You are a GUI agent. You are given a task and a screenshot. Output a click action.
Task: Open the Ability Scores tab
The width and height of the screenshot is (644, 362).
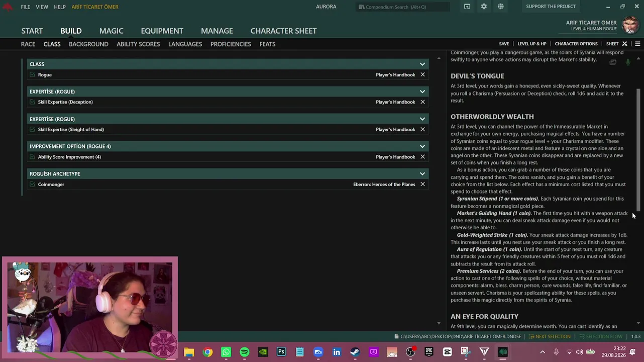138,44
